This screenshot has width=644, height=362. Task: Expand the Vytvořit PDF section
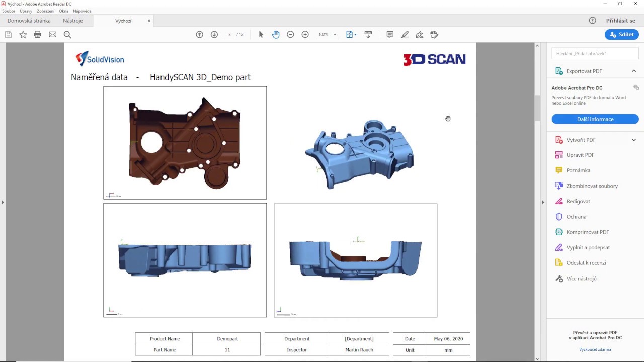point(633,140)
